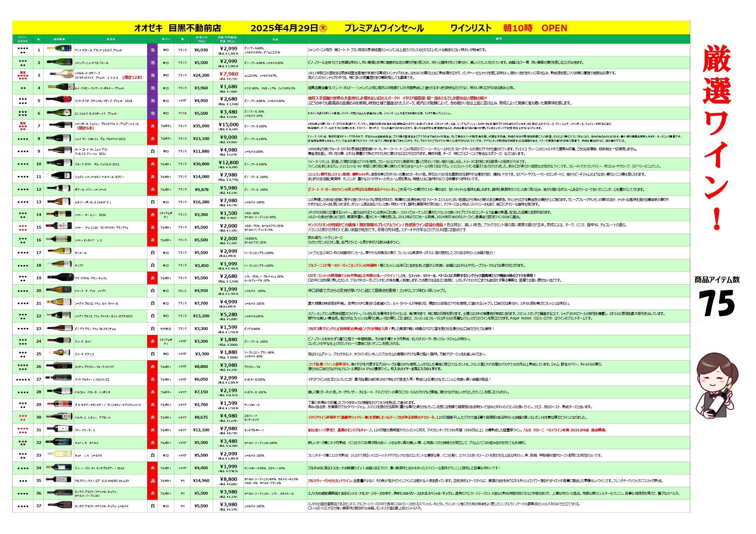
Task: Click the grape variety モンテプルチャーノ in row 31
Action: click(x=254, y=430)
